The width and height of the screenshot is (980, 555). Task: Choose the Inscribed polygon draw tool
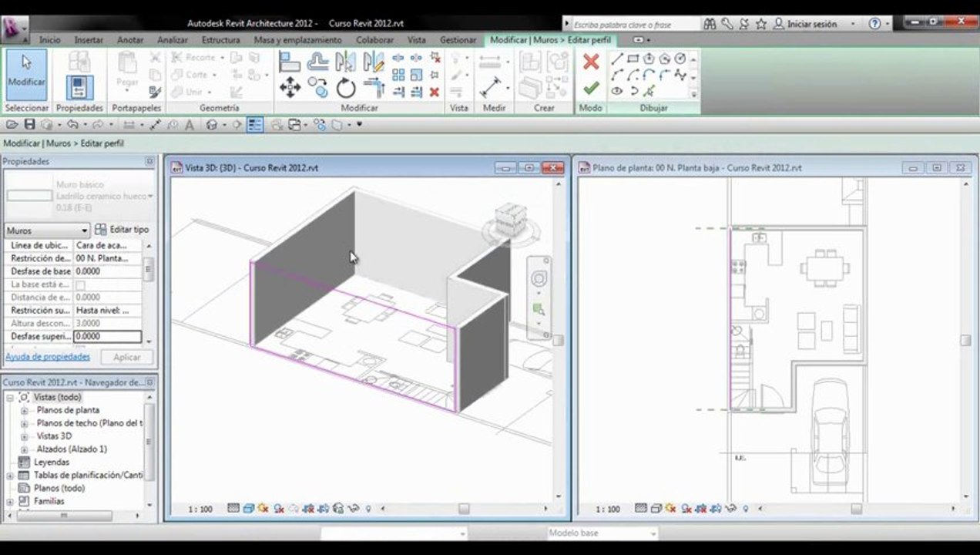[x=649, y=59]
